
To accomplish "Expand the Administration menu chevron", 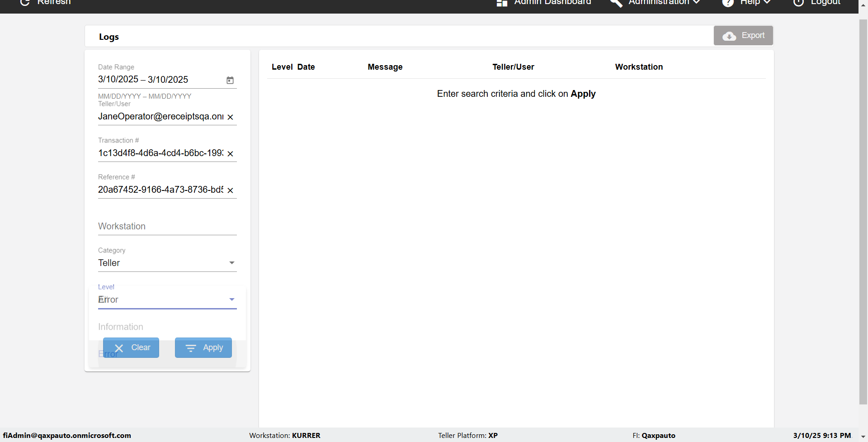I will (x=697, y=2).
